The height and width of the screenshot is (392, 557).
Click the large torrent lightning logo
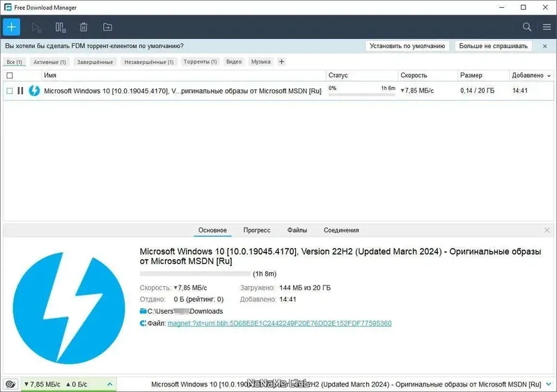(69, 308)
